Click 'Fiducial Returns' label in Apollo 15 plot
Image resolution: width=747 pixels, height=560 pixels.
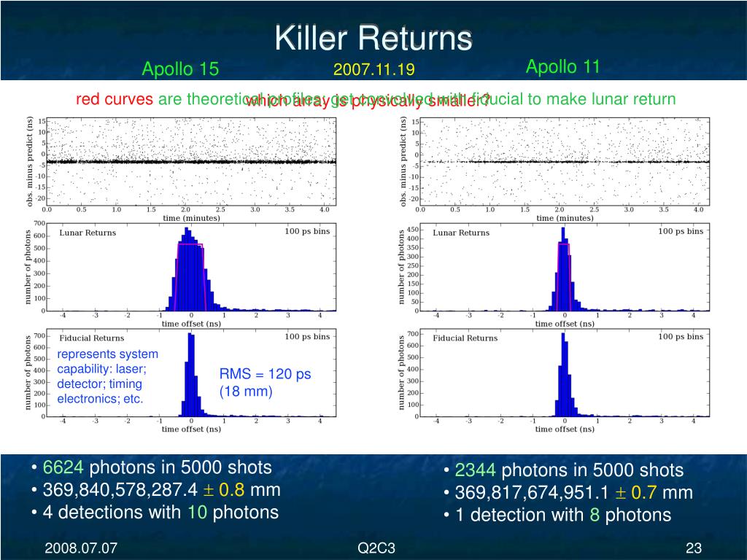point(91,338)
